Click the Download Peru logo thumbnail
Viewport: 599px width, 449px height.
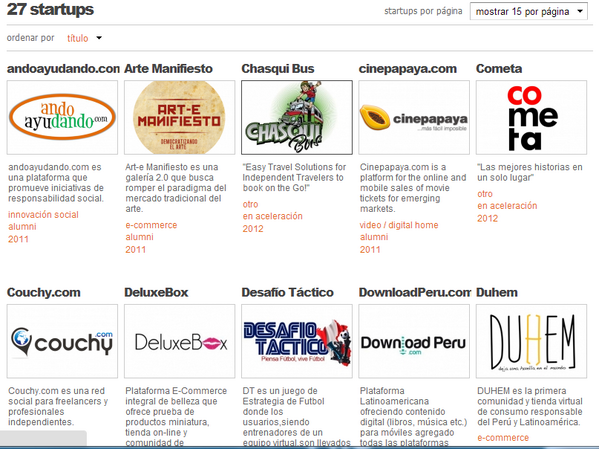(x=414, y=341)
